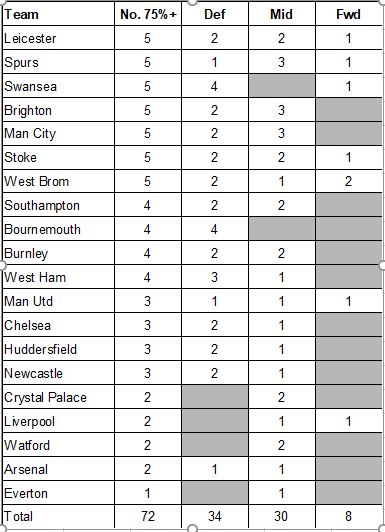Select the Crystal Palace team cell

58,397
